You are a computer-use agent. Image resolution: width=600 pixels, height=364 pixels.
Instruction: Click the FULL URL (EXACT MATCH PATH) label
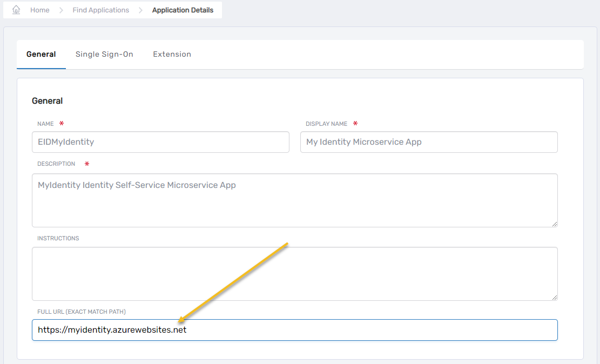point(82,312)
